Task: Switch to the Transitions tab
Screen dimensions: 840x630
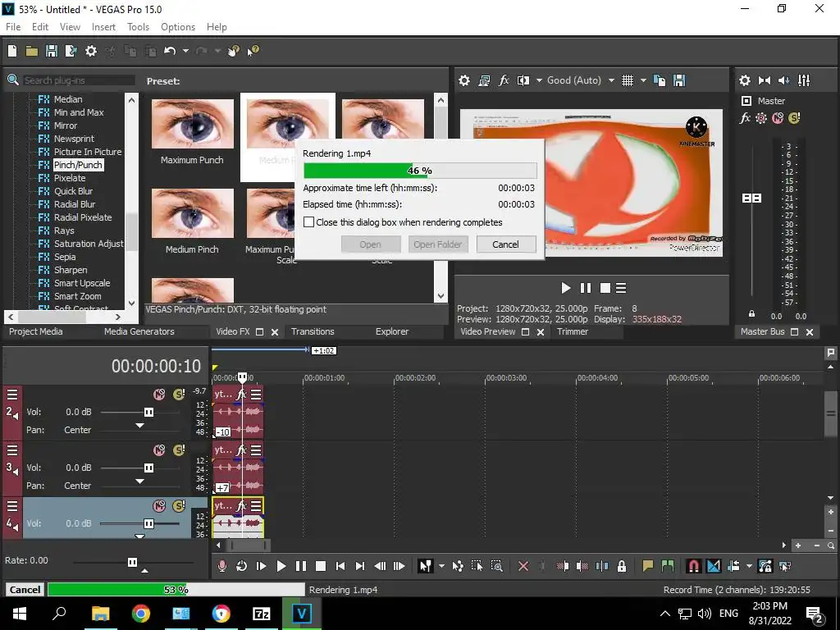Action: [313, 331]
